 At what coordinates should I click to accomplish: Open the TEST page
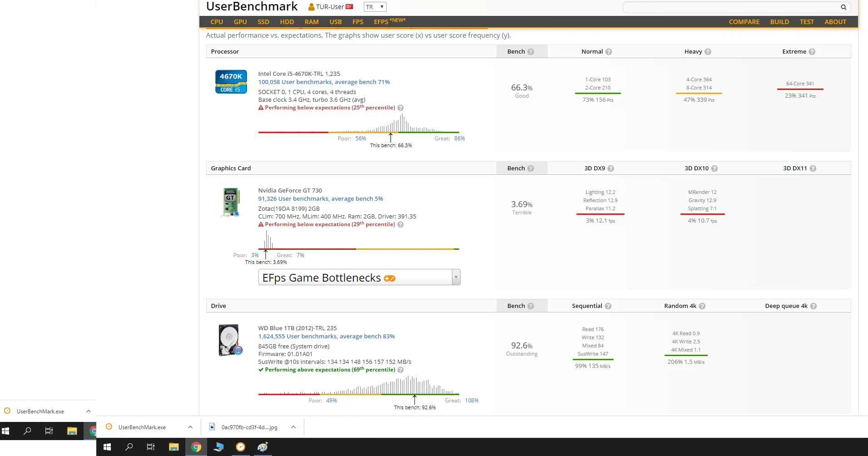807,22
